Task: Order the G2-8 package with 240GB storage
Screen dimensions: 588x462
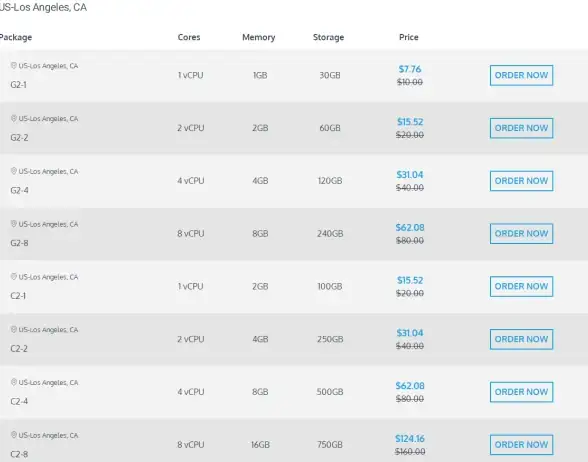Action: pos(521,234)
